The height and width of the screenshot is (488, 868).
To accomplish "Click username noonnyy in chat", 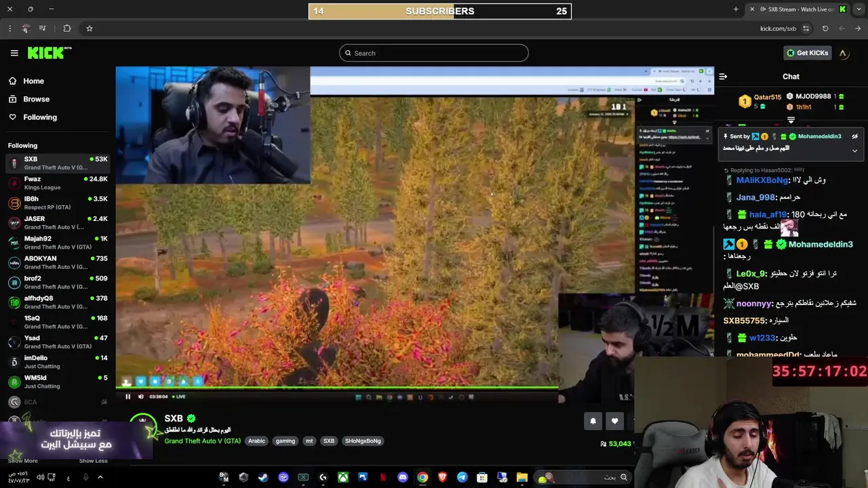I will pos(754,304).
